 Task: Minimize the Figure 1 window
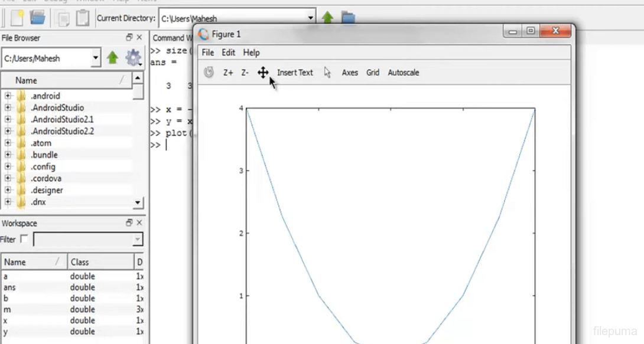513,31
